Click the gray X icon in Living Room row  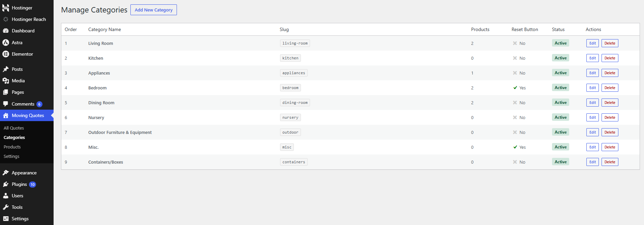pos(515,43)
